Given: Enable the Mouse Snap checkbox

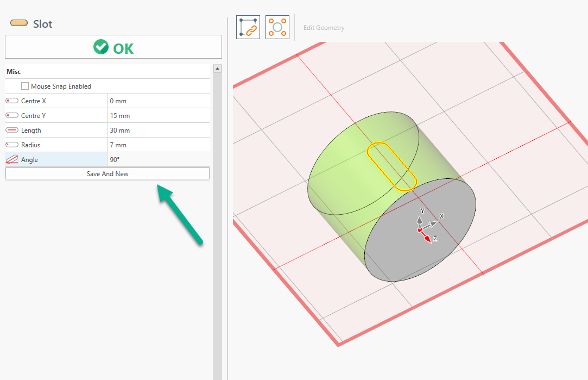Looking at the screenshot, I should (x=25, y=86).
